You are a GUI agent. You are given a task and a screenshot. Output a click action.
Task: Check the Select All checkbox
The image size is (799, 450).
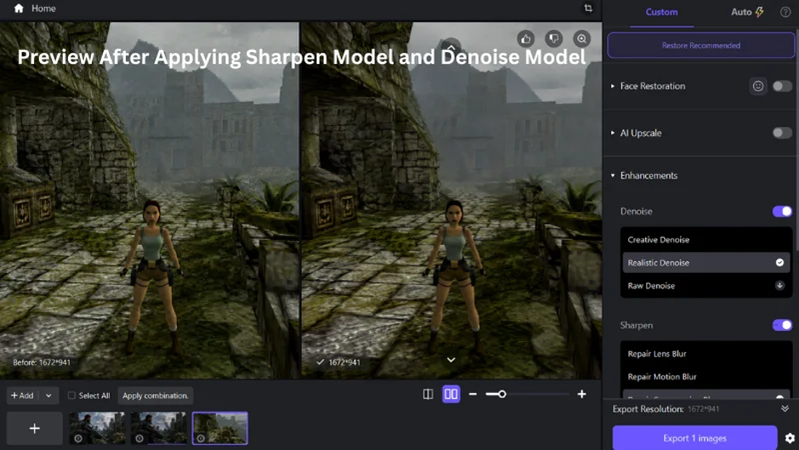(72, 395)
